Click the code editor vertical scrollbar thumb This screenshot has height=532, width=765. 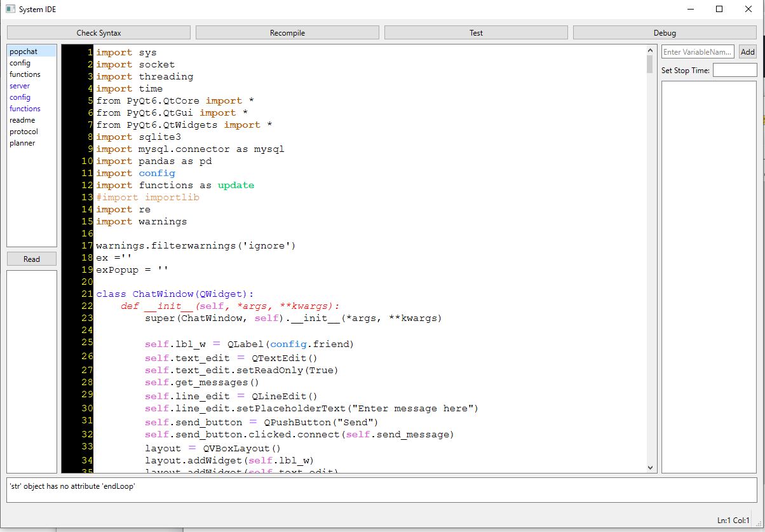click(x=650, y=64)
